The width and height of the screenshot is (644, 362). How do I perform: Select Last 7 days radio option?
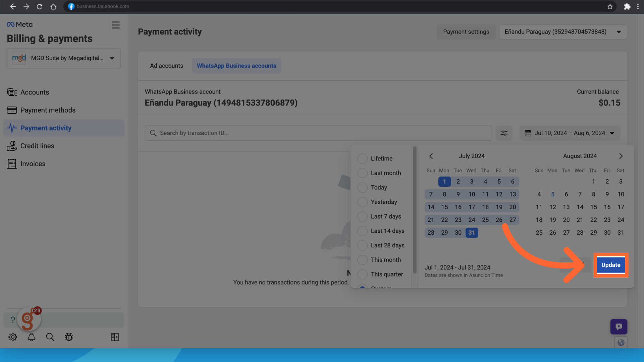pos(362,217)
